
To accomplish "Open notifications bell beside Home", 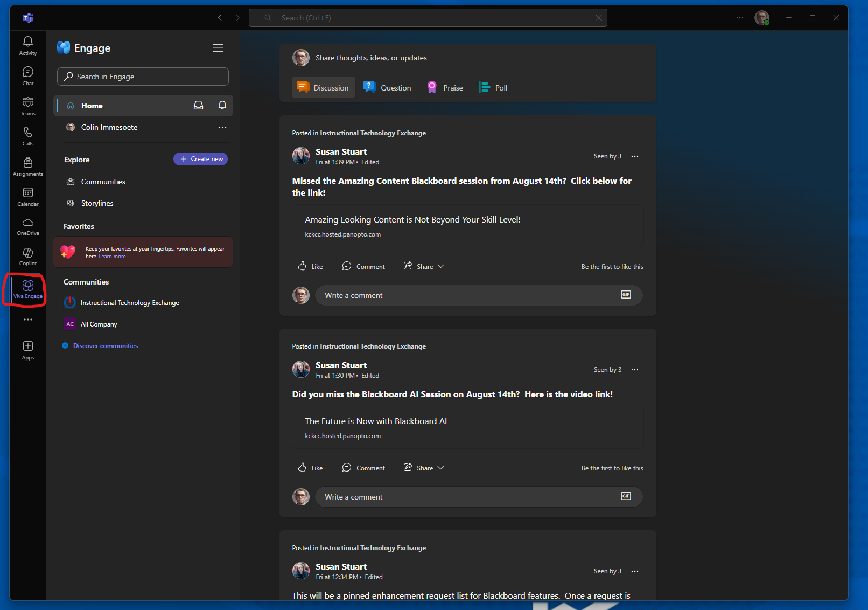I will coord(222,105).
